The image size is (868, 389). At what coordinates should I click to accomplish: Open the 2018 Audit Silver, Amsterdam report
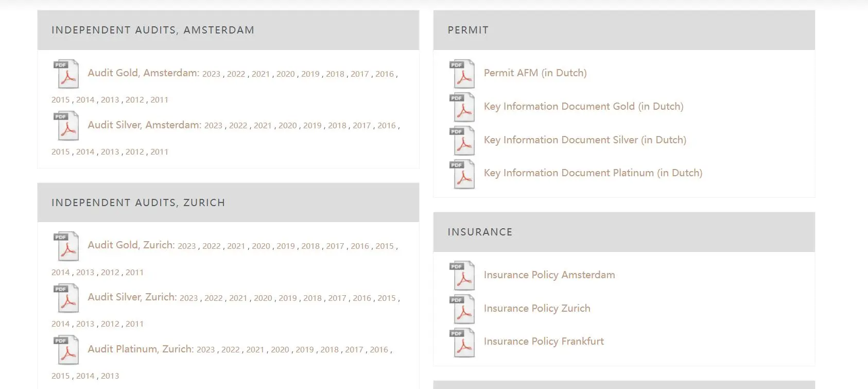[x=337, y=126]
